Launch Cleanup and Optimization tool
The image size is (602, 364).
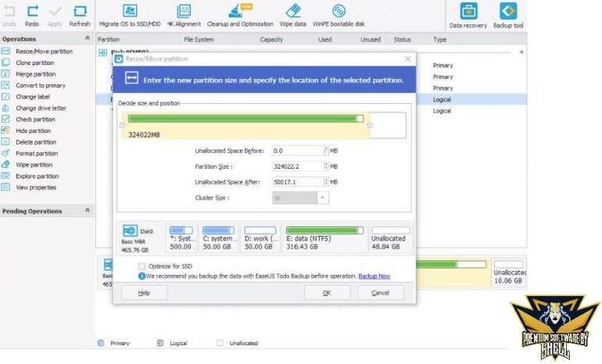pos(235,12)
